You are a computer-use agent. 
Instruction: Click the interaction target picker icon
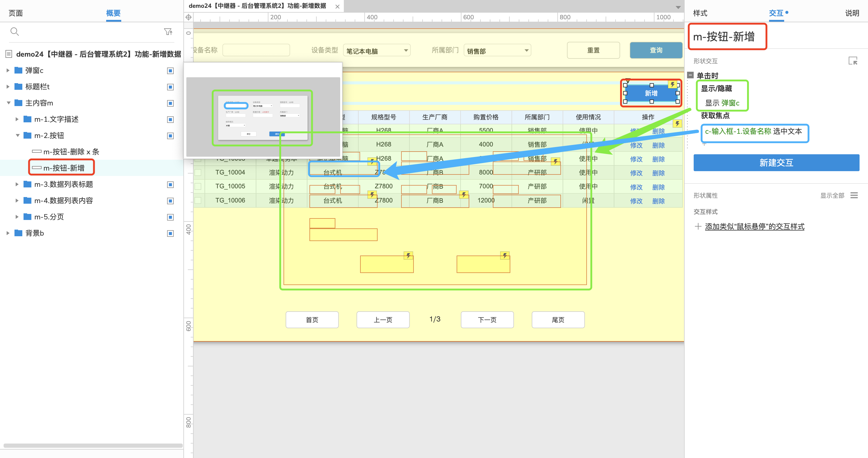tap(853, 61)
